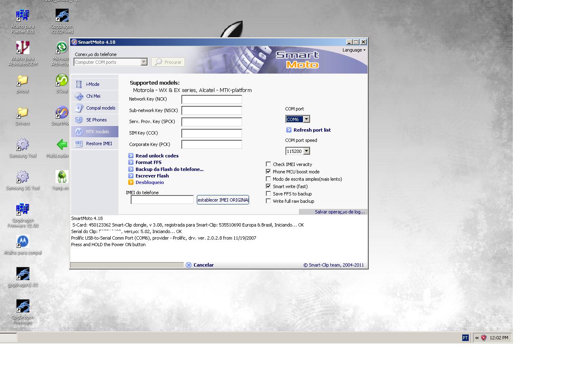Click Restabelecer IMEI ORIGINAL button

tap(223, 200)
